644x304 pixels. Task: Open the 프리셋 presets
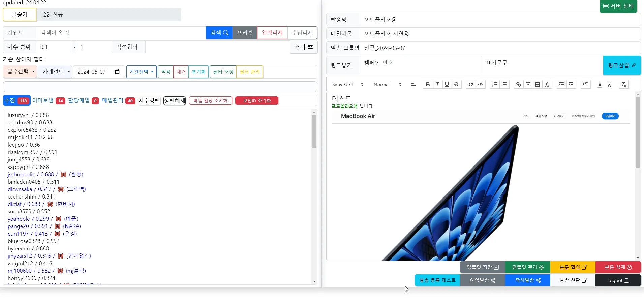(x=245, y=33)
